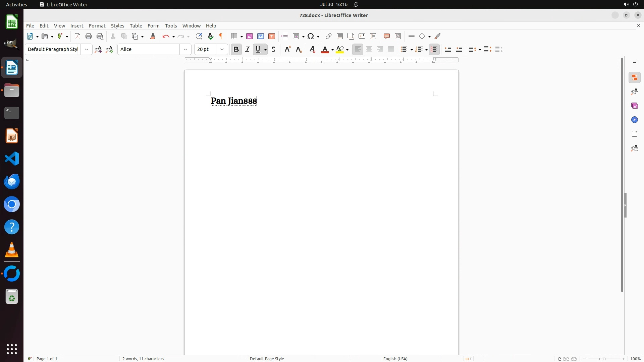Toggle formatting marks pilcrow
Screen dimensions: 644x362
[x=221, y=37]
